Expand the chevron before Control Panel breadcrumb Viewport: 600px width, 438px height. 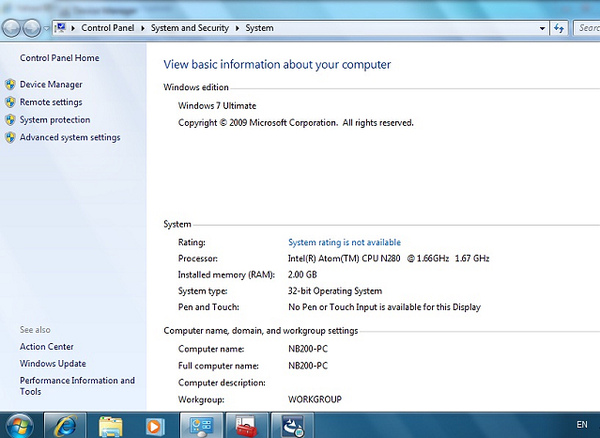coord(73,28)
